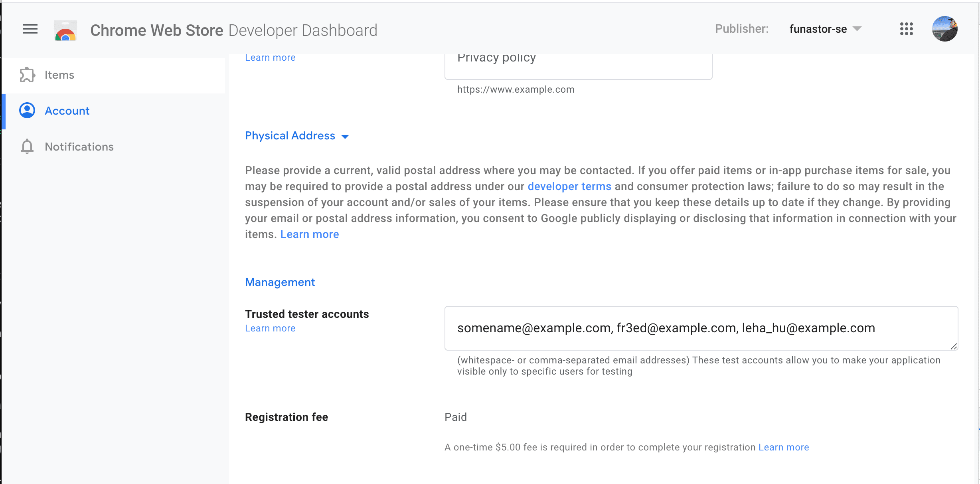Click the Trusted tester accounts Learn more link
This screenshot has height=484, width=980.
coord(269,328)
